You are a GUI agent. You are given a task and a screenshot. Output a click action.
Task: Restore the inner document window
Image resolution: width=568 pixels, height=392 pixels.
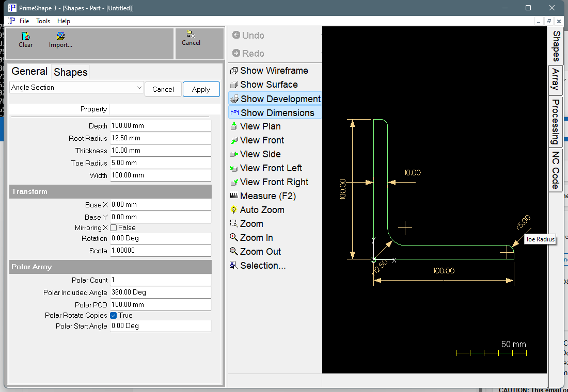pyautogui.click(x=549, y=21)
